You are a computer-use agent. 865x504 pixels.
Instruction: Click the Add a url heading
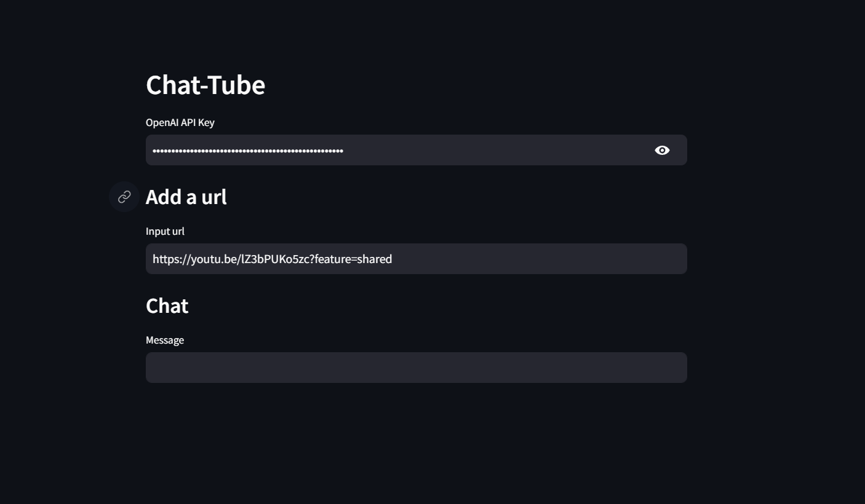[x=186, y=197]
